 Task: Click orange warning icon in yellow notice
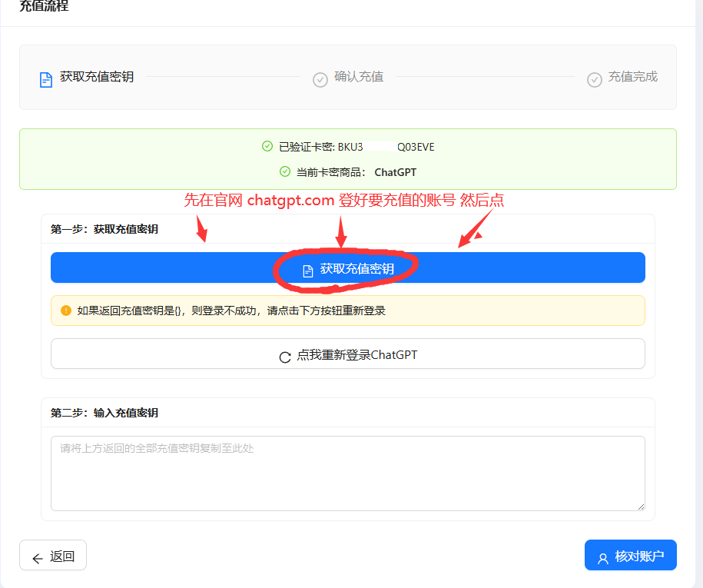(66, 311)
